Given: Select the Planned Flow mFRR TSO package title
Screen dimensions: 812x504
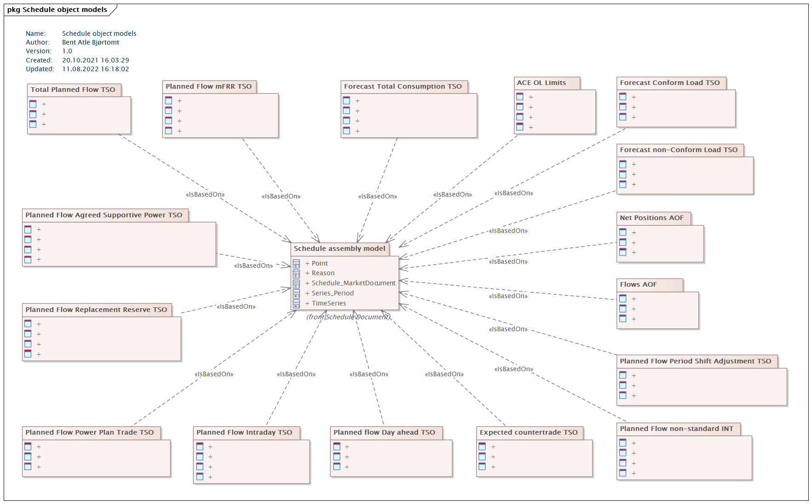Looking at the screenshot, I should point(209,86).
